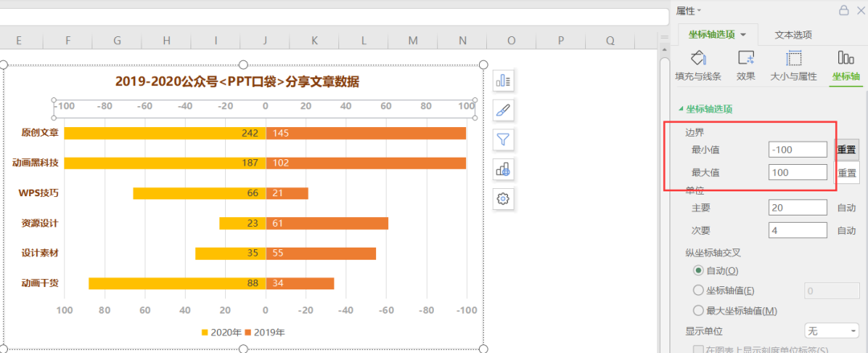868x353 pixels.
Task: Click the 坐标轴值 field showing 0
Action: [x=830, y=290]
